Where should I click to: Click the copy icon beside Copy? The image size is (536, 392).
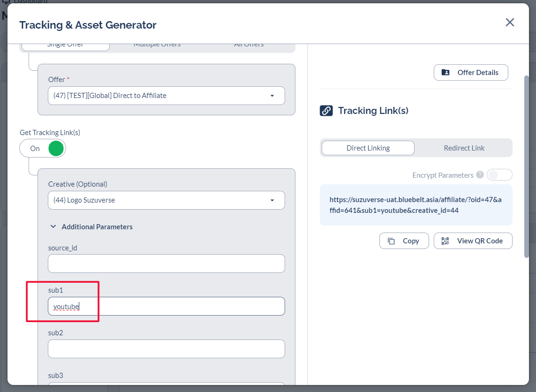(391, 241)
